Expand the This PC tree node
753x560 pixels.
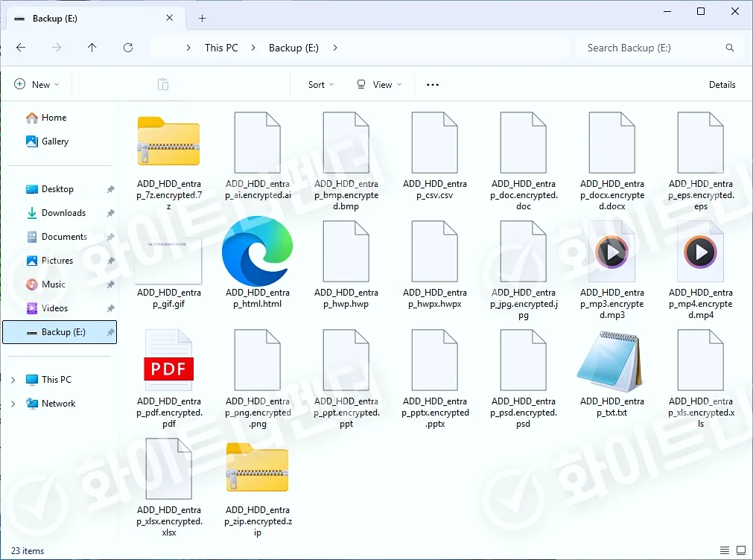(x=13, y=380)
